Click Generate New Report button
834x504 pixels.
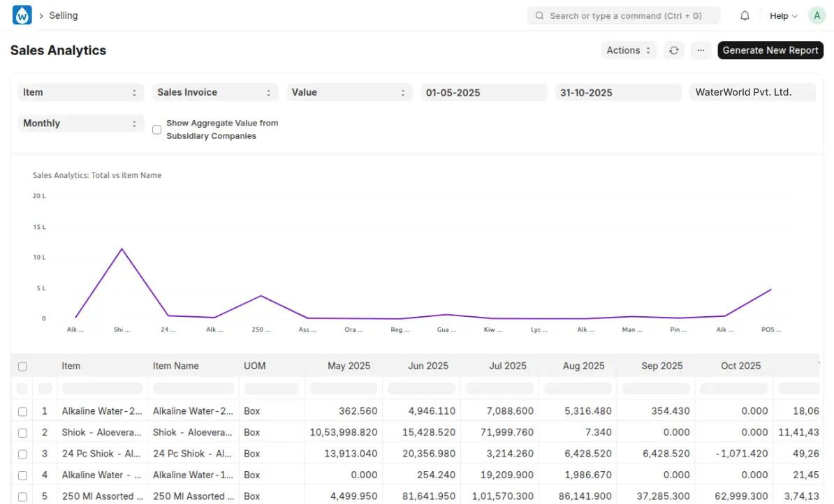[x=770, y=50]
